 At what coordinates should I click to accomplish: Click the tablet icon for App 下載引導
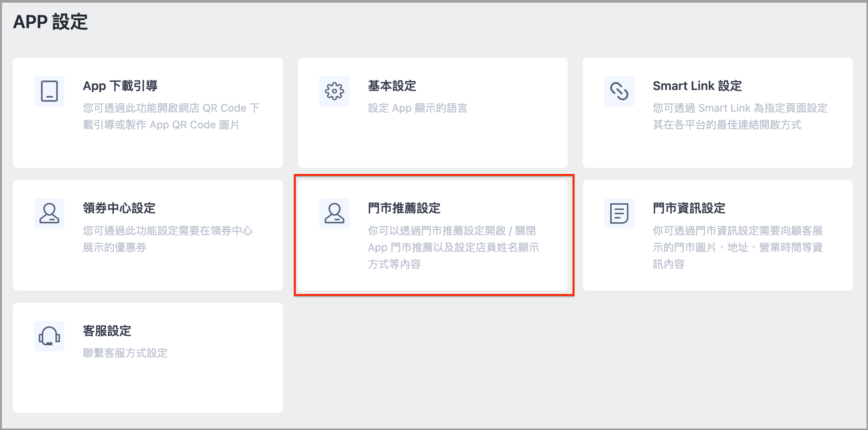tap(49, 91)
